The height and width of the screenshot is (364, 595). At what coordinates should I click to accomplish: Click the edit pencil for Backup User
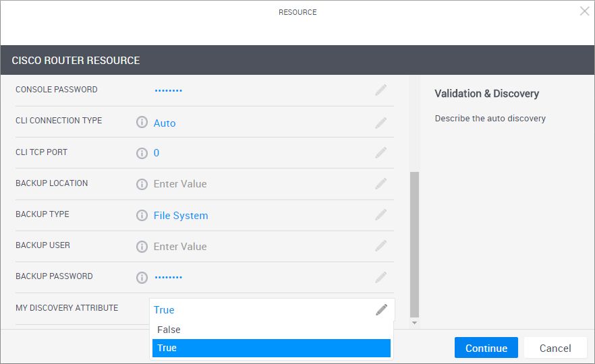click(x=381, y=245)
